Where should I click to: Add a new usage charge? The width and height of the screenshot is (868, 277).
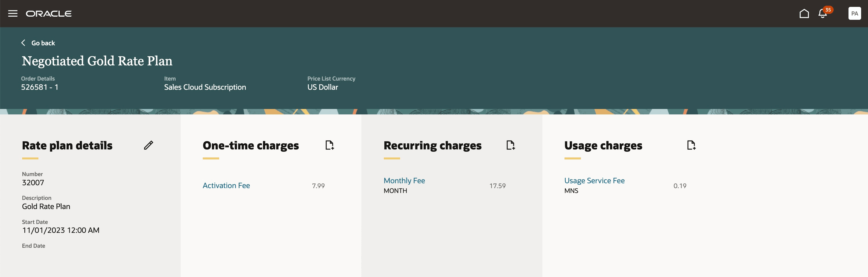click(x=691, y=145)
